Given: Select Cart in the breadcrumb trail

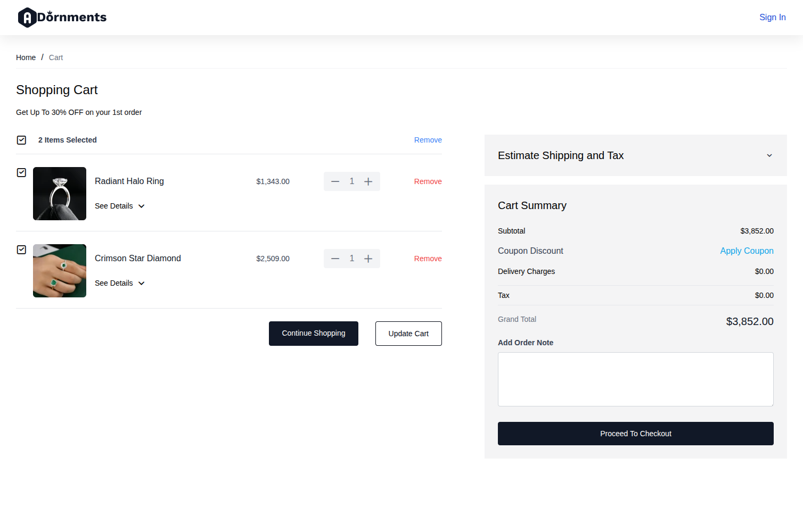Looking at the screenshot, I should pyautogui.click(x=55, y=57).
